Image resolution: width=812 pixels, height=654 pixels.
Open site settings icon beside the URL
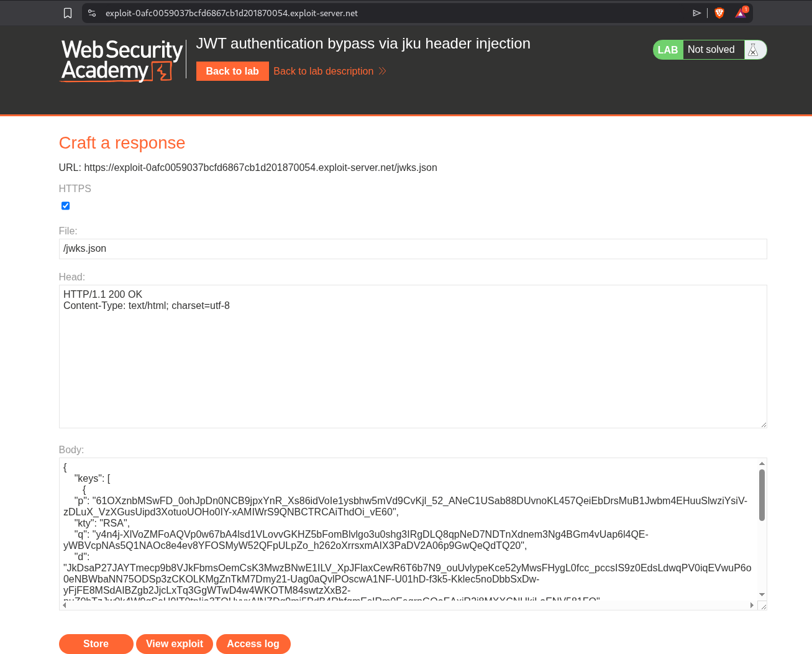coord(92,13)
